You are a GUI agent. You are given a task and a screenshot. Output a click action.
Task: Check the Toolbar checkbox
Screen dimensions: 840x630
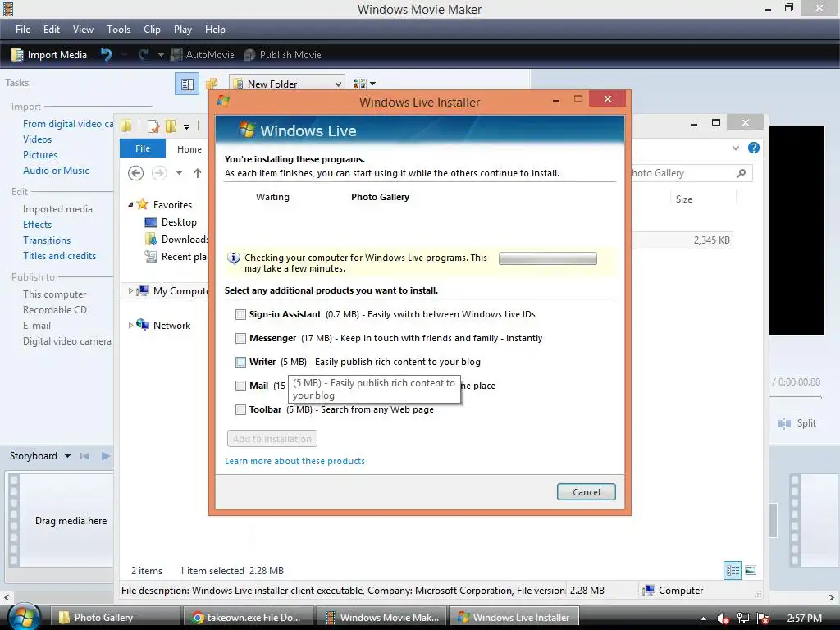tap(240, 410)
